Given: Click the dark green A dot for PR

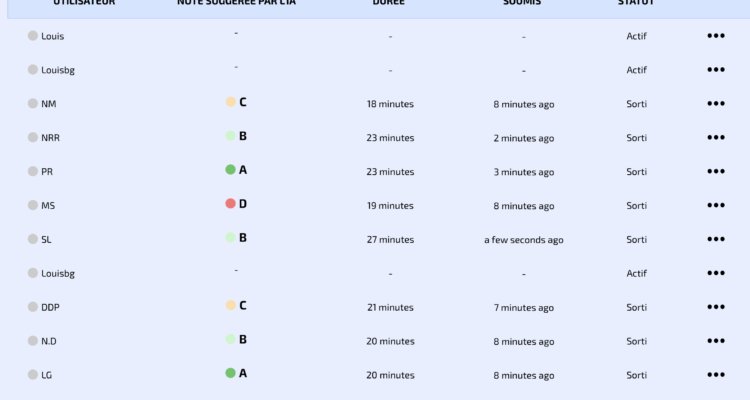Looking at the screenshot, I should point(230,170).
